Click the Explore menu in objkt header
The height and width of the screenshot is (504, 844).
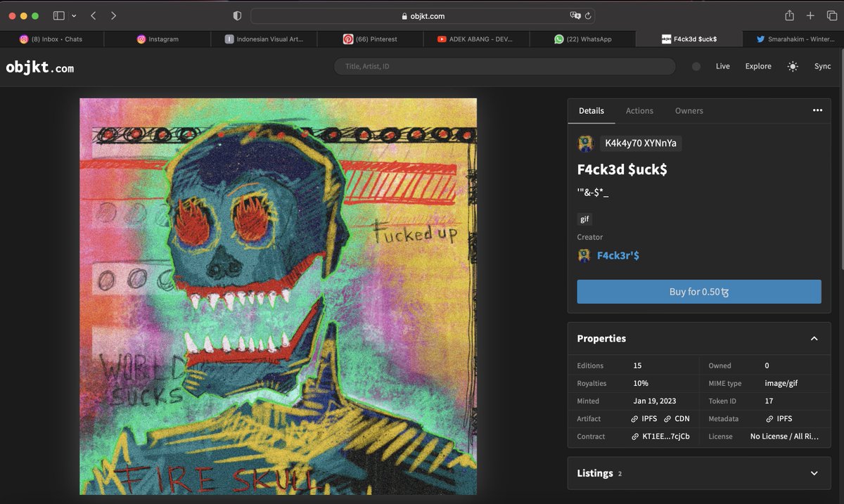pos(757,65)
